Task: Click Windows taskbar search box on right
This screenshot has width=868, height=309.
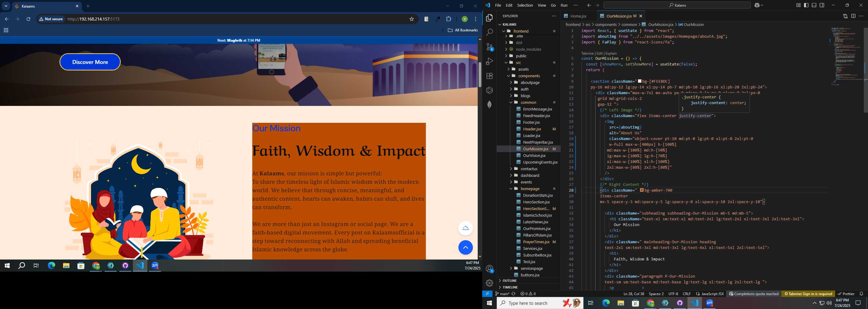Action: point(540,303)
